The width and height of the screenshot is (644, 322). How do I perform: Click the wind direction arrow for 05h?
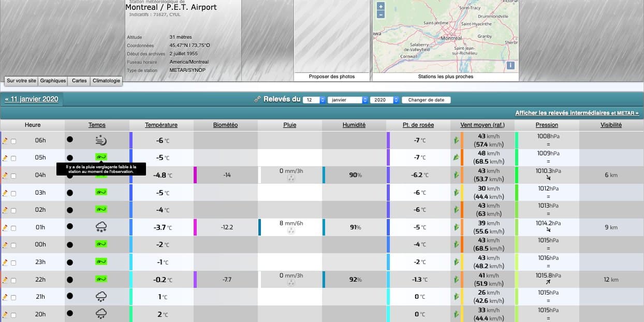(x=456, y=157)
